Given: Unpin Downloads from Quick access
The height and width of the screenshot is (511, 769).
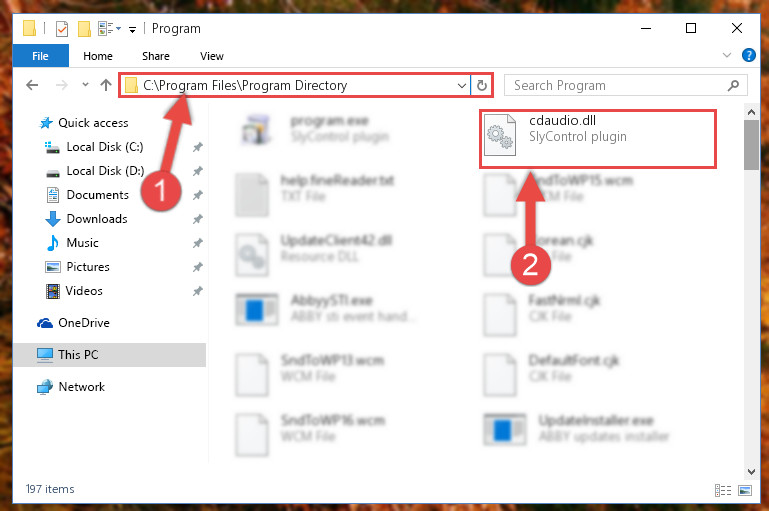Looking at the screenshot, I should 198,219.
